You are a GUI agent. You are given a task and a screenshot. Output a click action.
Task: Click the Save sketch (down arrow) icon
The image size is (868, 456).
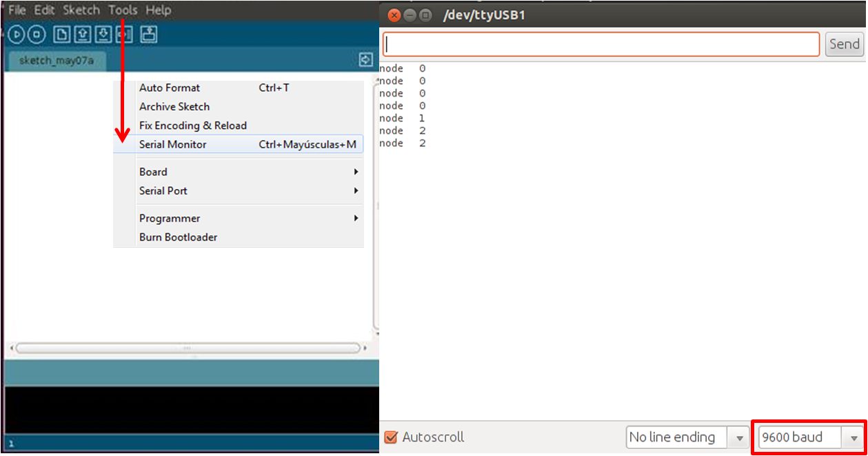[103, 34]
